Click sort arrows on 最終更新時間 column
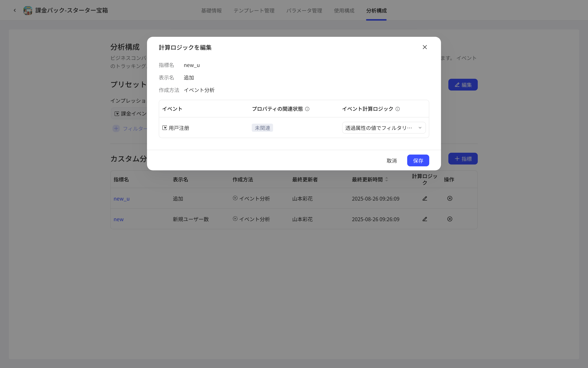The image size is (588, 368). pos(387,179)
